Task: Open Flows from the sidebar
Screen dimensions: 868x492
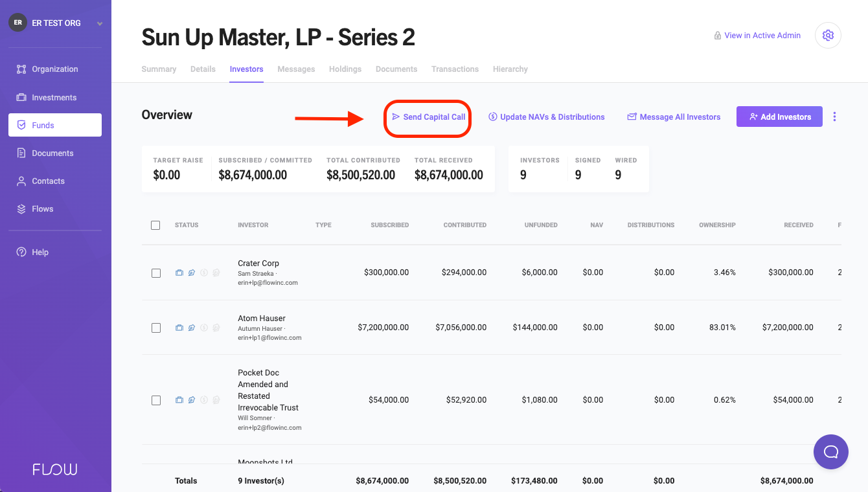Action: (x=43, y=209)
